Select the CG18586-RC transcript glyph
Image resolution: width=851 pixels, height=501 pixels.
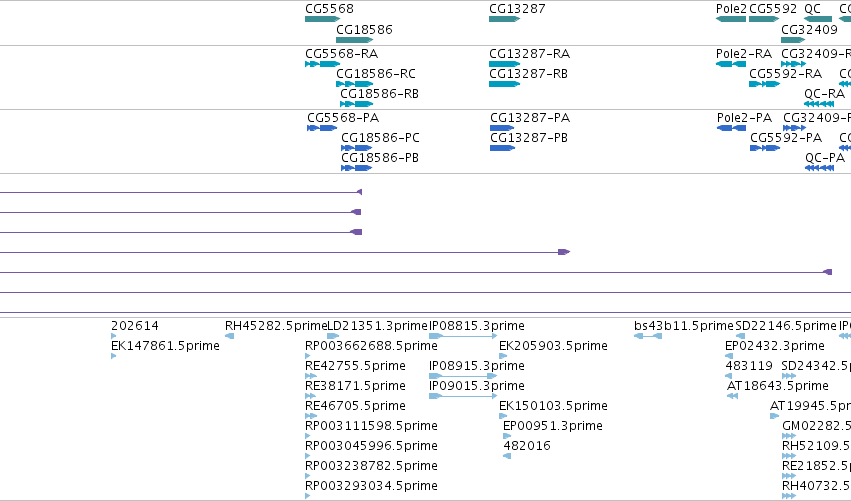(354, 84)
